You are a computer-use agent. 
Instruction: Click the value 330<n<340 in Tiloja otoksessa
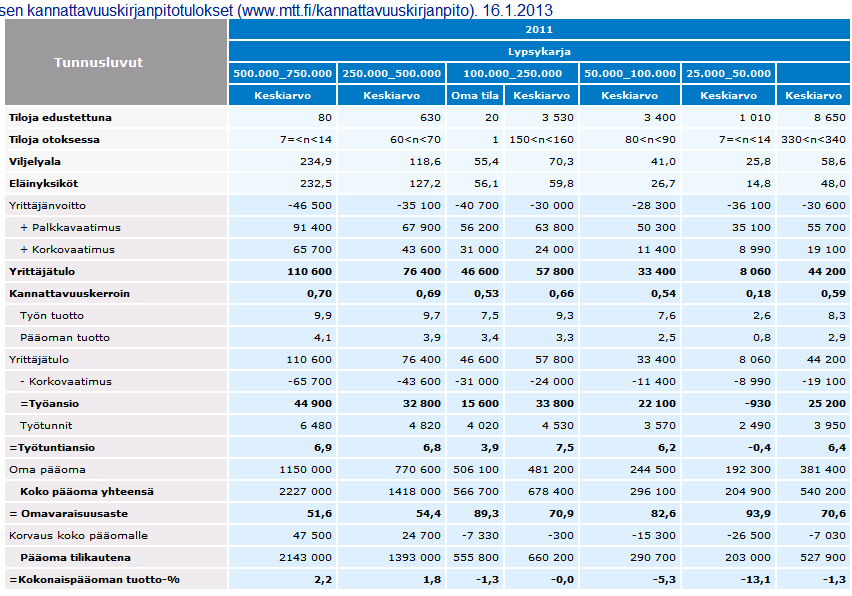[x=813, y=140]
